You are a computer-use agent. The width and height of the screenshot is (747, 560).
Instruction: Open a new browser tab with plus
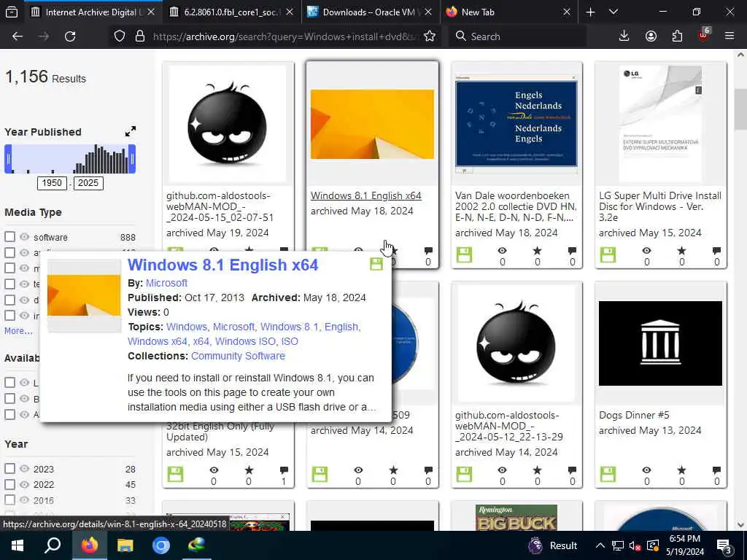(590, 12)
